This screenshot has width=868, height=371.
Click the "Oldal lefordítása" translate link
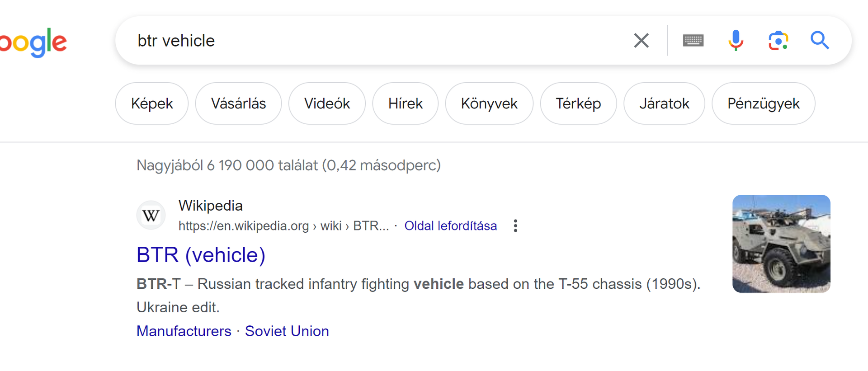[x=450, y=226]
